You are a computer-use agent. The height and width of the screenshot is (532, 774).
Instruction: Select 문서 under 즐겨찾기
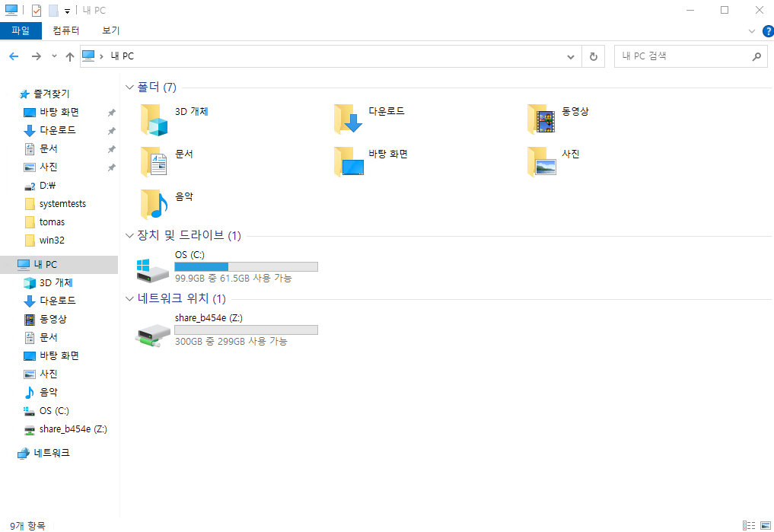48,149
